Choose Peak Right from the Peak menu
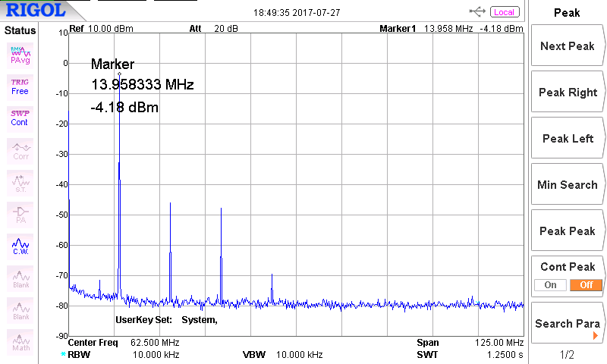607x364 pixels. coord(568,93)
